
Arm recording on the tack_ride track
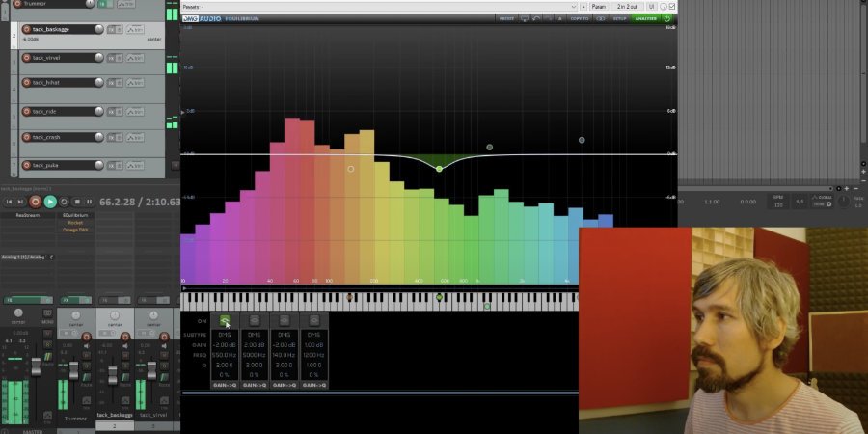pos(27,111)
